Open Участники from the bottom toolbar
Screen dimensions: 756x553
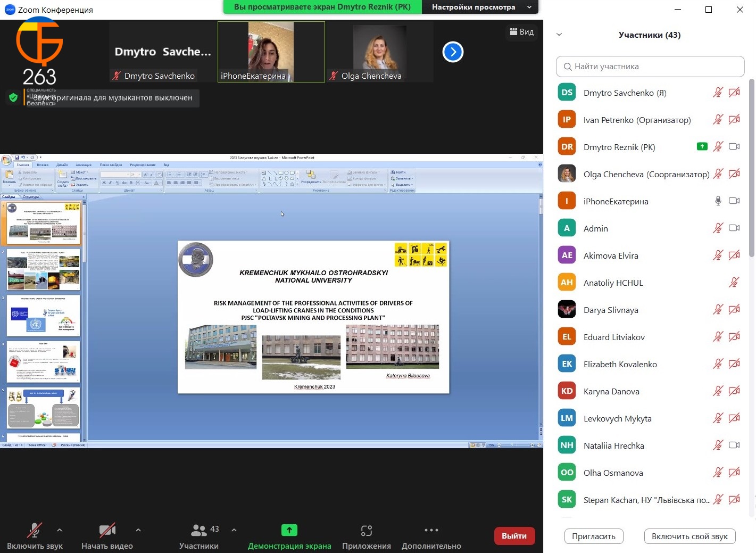click(x=199, y=536)
